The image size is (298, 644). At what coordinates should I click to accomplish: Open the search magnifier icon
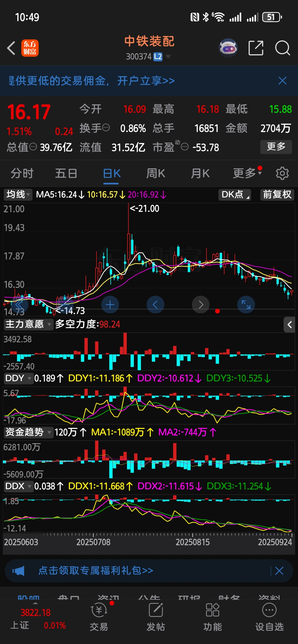coord(283,48)
